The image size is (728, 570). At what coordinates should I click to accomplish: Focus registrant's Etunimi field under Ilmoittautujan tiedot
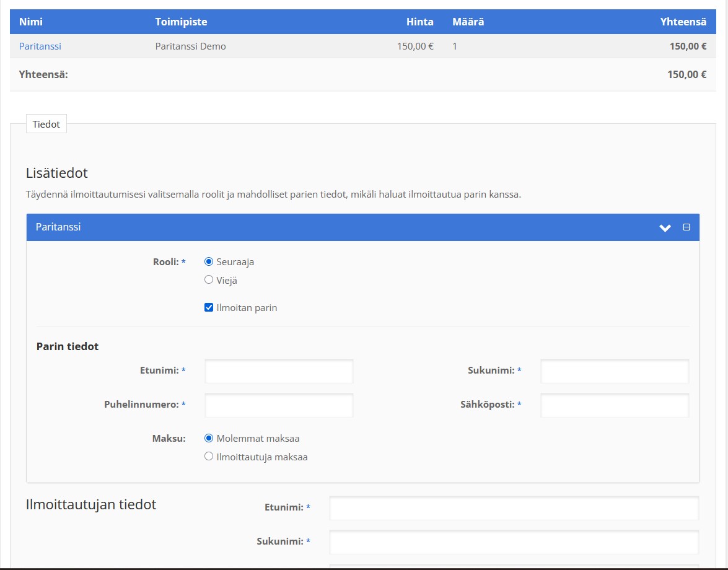click(514, 508)
